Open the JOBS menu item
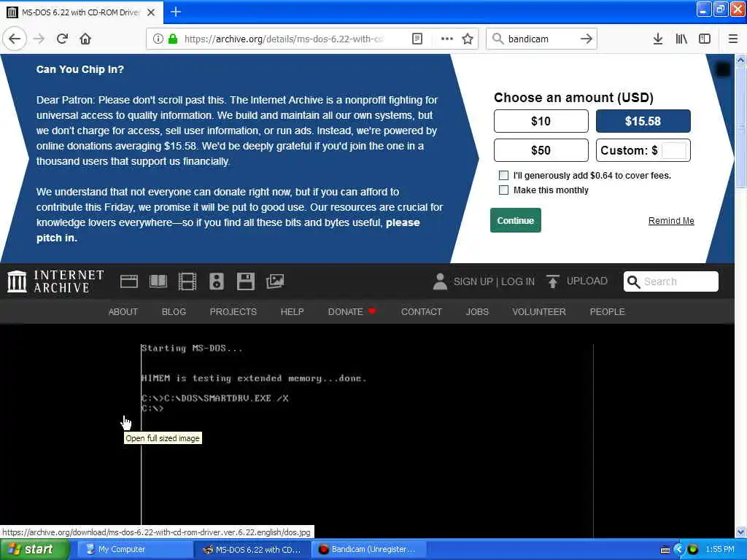 [477, 311]
